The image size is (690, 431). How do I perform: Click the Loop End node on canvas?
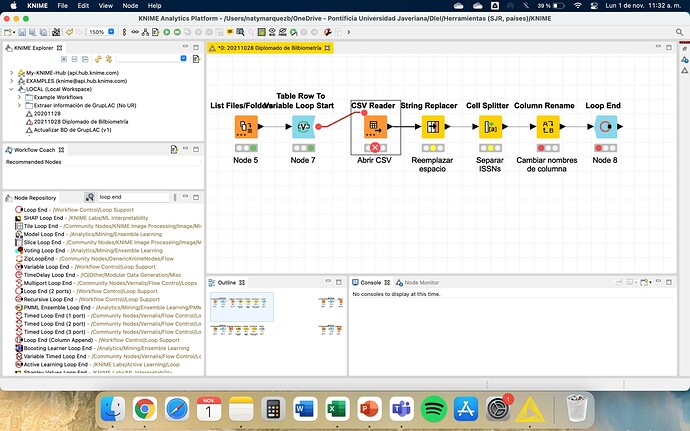[606, 127]
